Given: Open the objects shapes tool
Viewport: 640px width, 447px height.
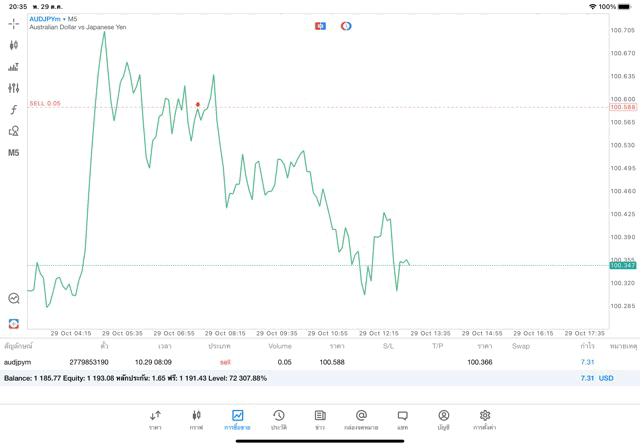Looking at the screenshot, I should [14, 131].
